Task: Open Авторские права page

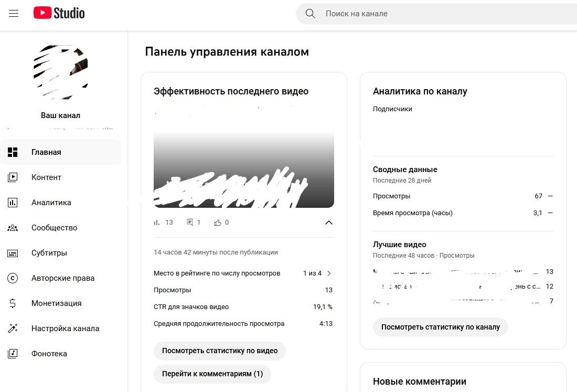Action: coord(61,278)
